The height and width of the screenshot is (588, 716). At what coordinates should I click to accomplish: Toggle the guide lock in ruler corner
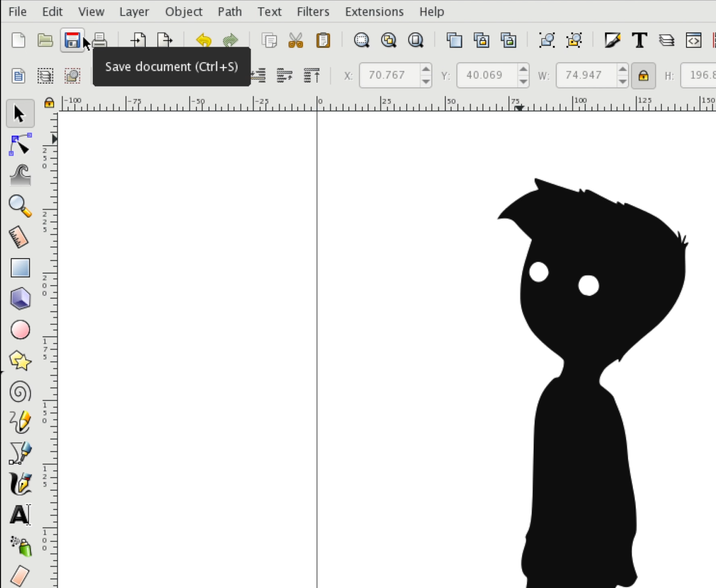pyautogui.click(x=49, y=103)
